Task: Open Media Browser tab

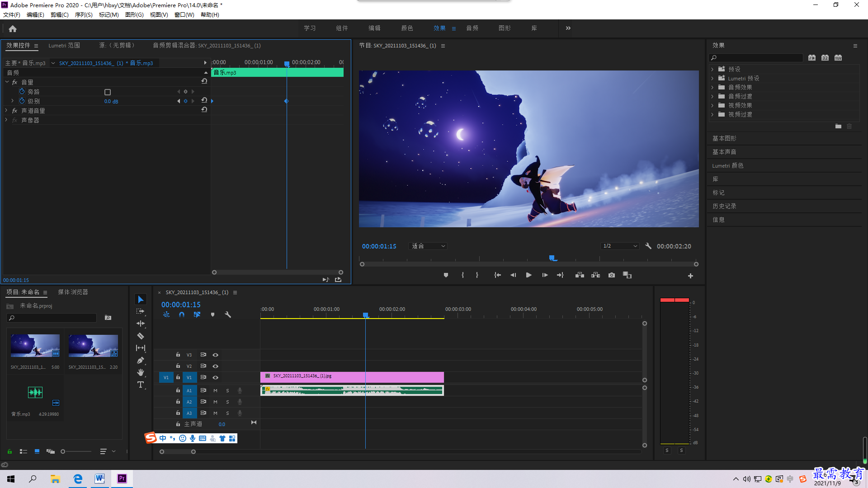Action: pos(73,292)
